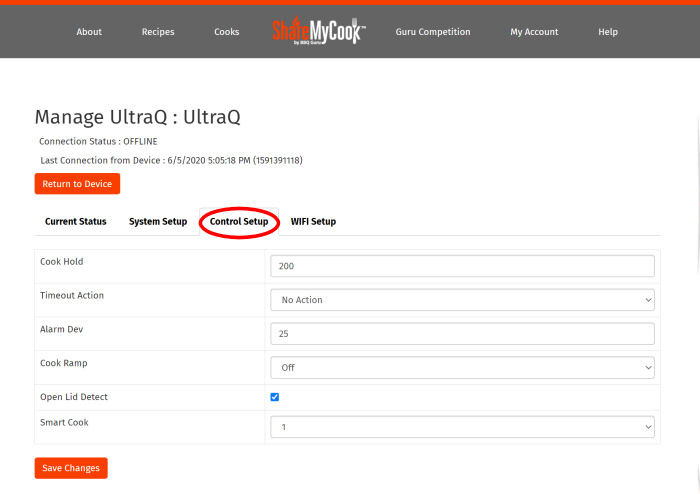Open the Timeout Action dropdown

click(462, 300)
